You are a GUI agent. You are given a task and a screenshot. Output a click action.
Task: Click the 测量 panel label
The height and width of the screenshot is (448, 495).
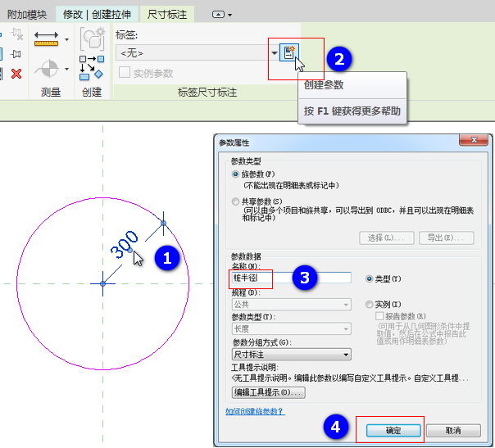[x=51, y=92]
